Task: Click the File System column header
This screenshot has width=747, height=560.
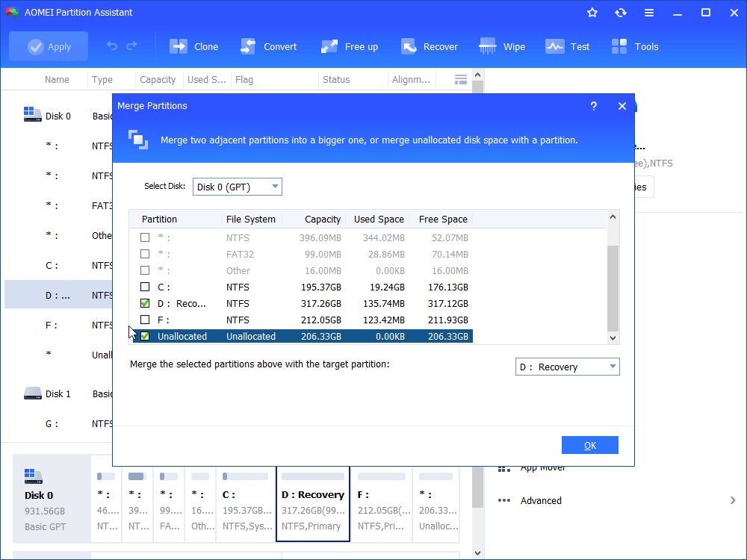Action: [250, 219]
